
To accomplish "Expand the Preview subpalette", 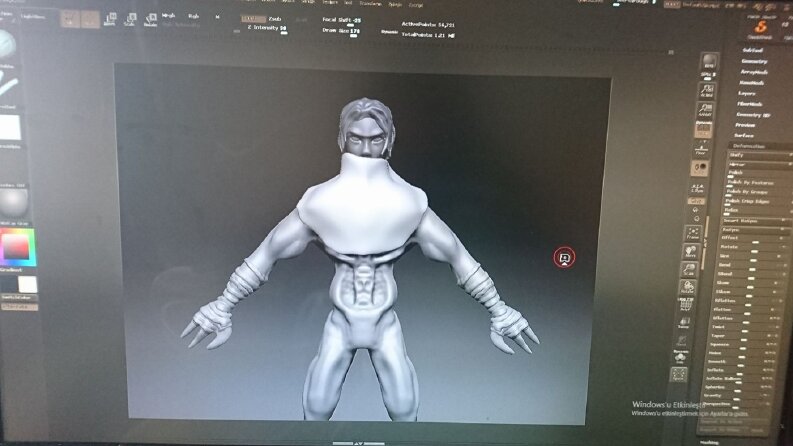I will 745,125.
